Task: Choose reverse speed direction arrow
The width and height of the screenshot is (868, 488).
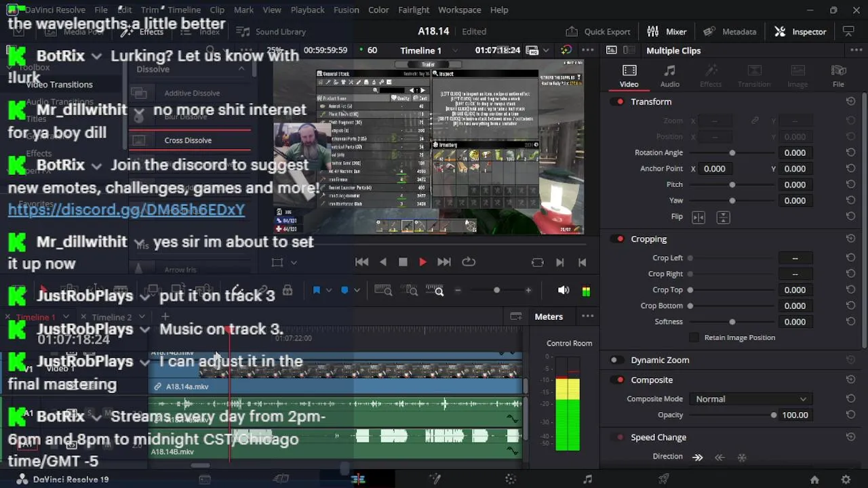Action: pyautogui.click(x=720, y=457)
